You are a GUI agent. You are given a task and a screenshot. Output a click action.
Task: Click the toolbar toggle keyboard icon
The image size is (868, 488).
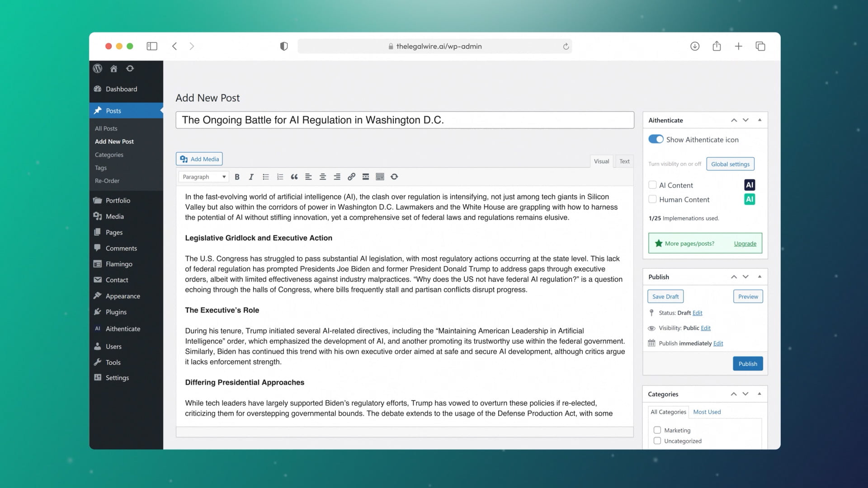click(380, 177)
